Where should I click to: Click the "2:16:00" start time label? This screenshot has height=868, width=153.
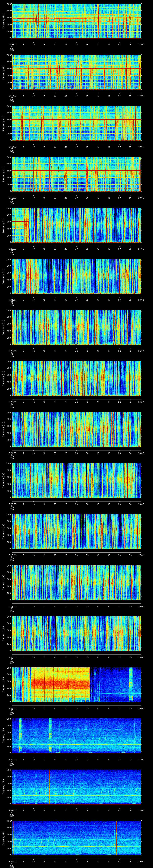click(12, 44)
